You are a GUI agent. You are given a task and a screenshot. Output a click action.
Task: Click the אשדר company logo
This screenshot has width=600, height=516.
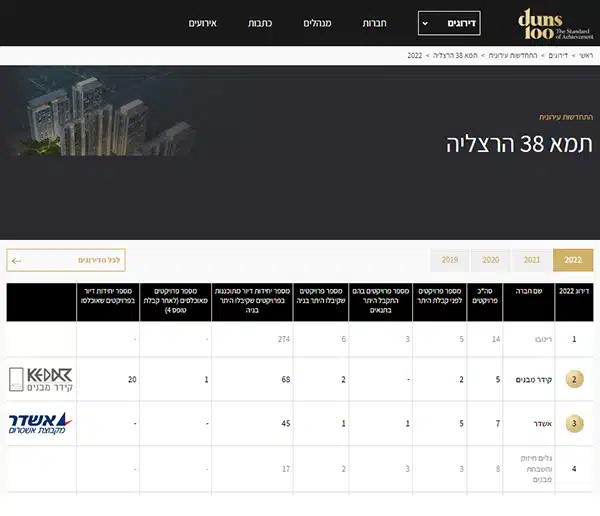[40, 423]
